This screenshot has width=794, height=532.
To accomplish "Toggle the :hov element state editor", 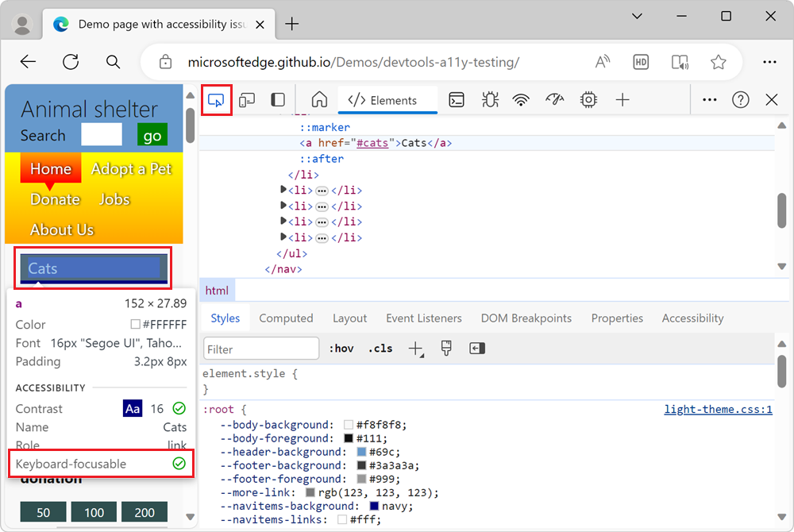I will tap(341, 348).
